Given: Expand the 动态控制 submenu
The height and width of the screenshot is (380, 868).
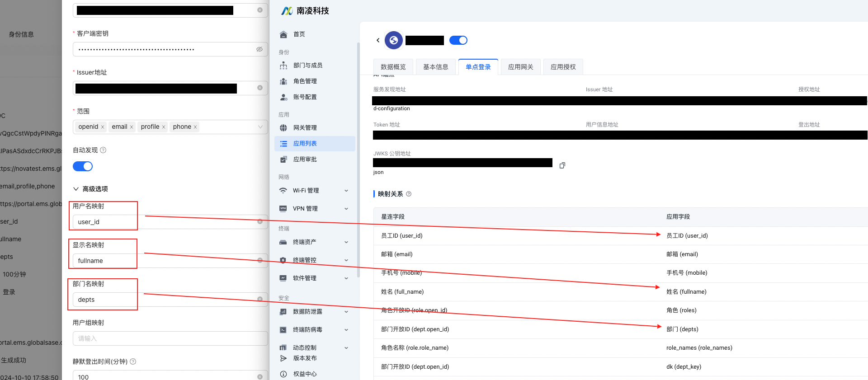Looking at the screenshot, I should [x=346, y=348].
